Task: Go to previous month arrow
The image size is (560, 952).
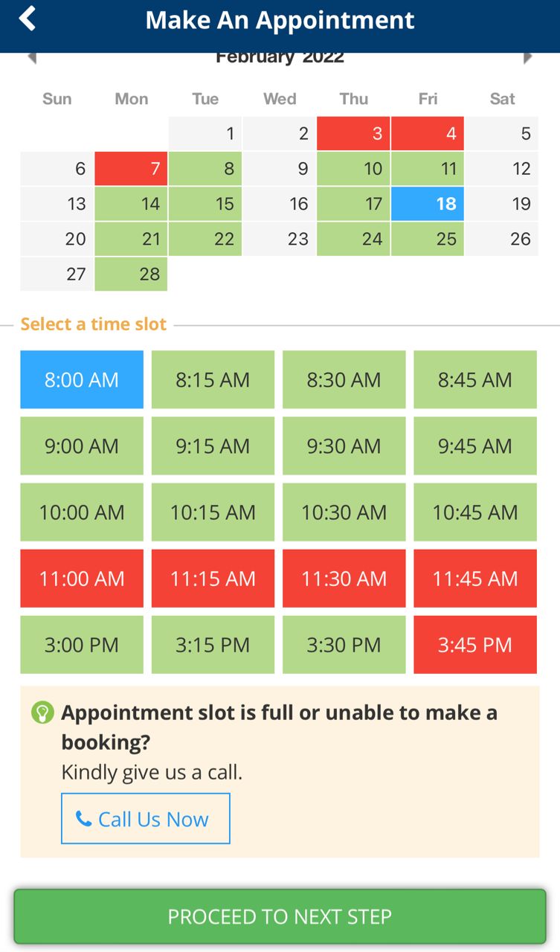Action: coord(32,58)
